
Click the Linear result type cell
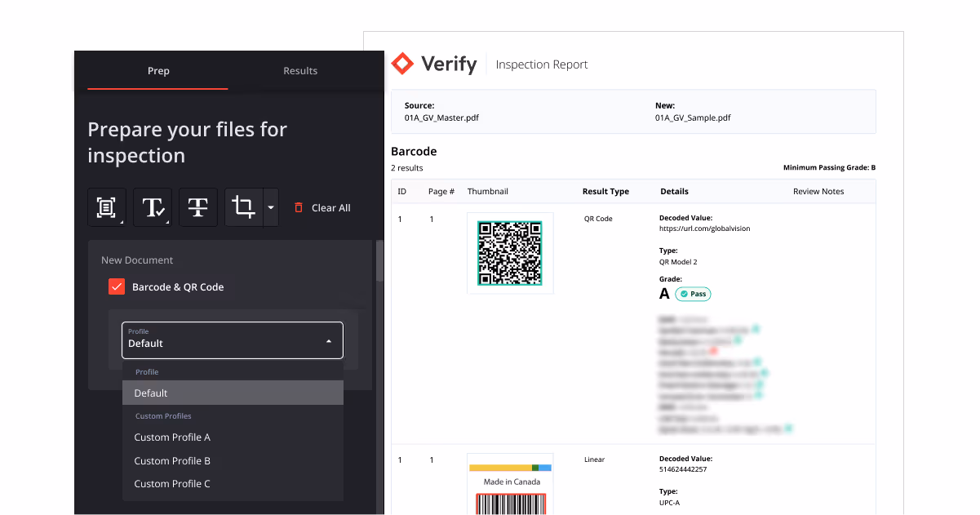click(595, 460)
